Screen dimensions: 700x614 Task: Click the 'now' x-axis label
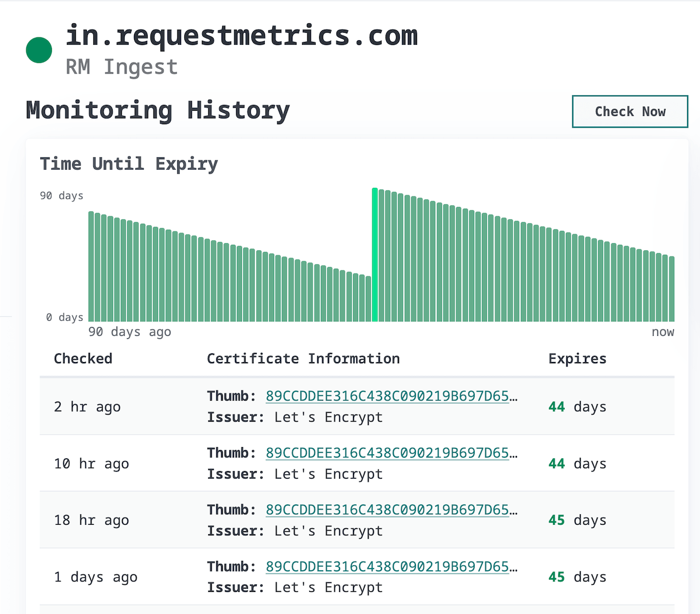tap(663, 332)
